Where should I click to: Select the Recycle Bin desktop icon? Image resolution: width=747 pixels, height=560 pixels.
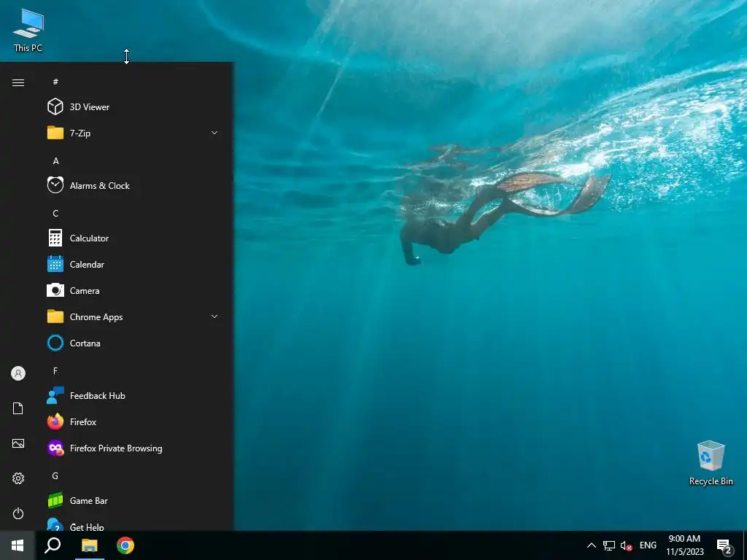pyautogui.click(x=711, y=463)
